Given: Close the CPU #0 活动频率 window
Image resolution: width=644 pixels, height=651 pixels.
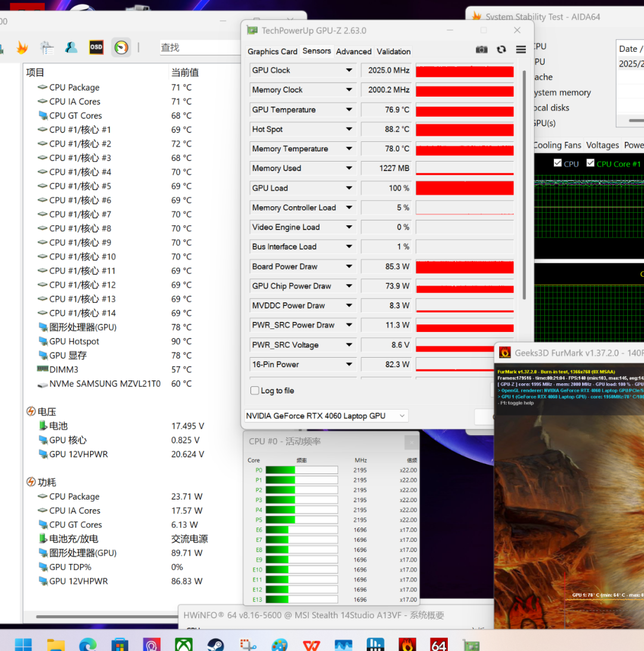Looking at the screenshot, I should [x=411, y=442].
